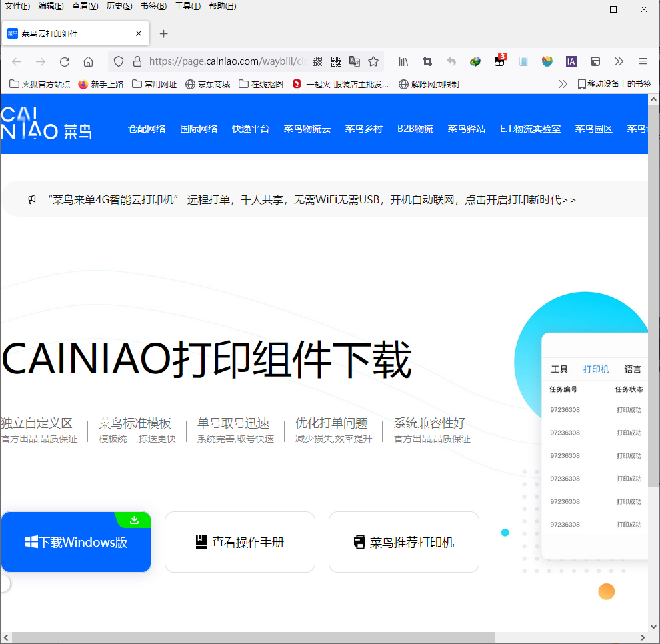Image resolution: width=660 pixels, height=644 pixels.
Task: Open the 文件(F) menu
Action: tap(17, 6)
